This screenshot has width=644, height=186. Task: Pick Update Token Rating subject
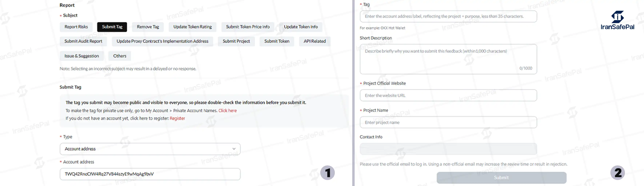coord(192,27)
